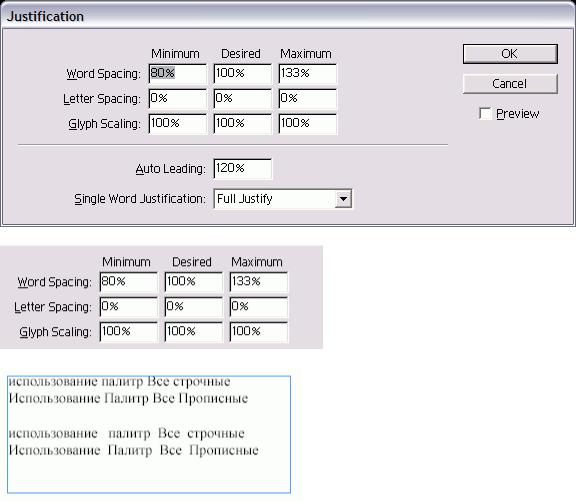Image resolution: width=576 pixels, height=501 pixels.
Task: Enable the Preview checkbox
Action: click(x=485, y=113)
